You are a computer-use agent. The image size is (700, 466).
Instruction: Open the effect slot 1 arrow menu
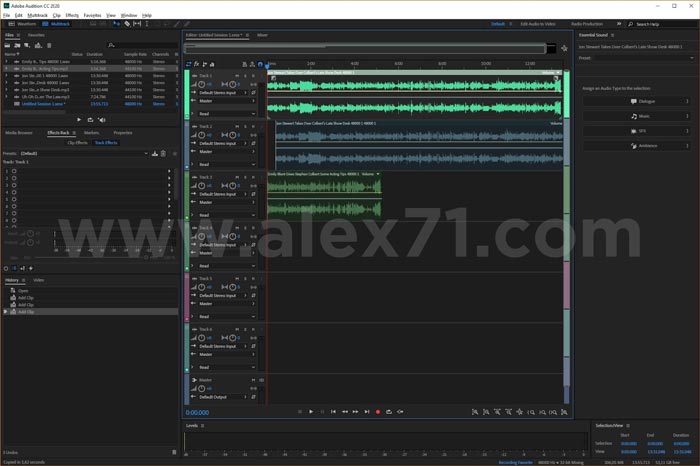coord(169,171)
